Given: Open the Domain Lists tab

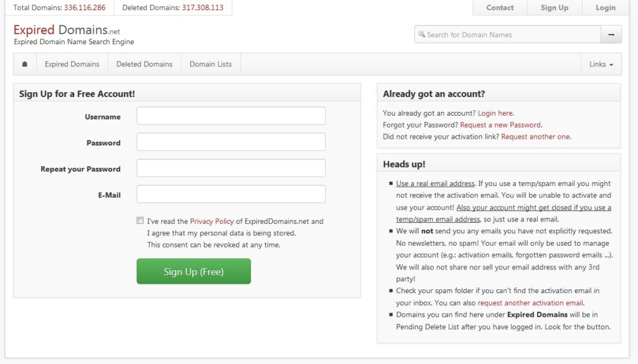Looking at the screenshot, I should tap(211, 64).
